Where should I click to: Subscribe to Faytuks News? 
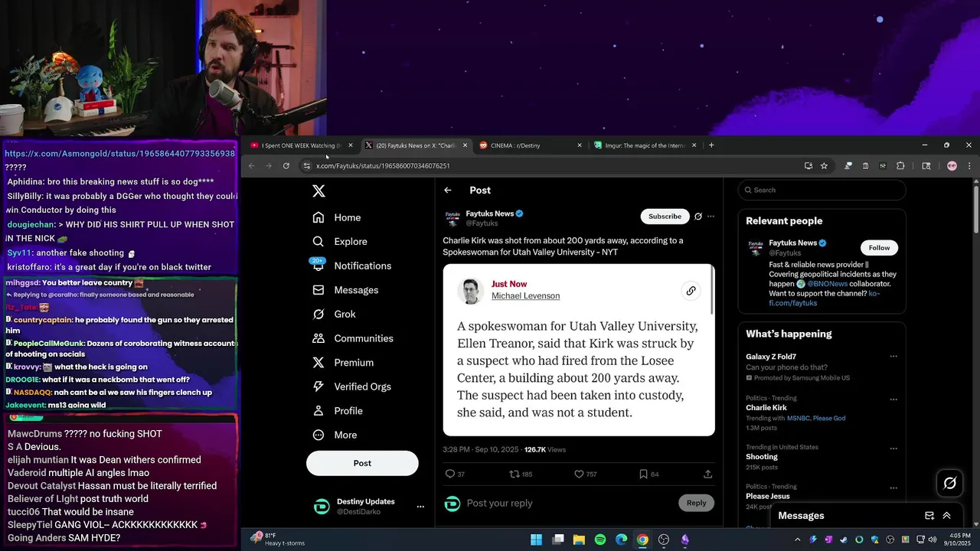click(x=665, y=217)
